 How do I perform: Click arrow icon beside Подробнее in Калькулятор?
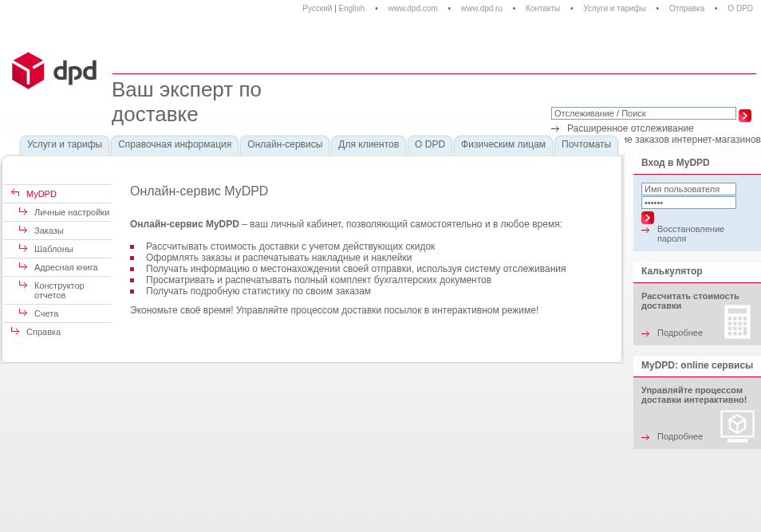[x=645, y=333]
